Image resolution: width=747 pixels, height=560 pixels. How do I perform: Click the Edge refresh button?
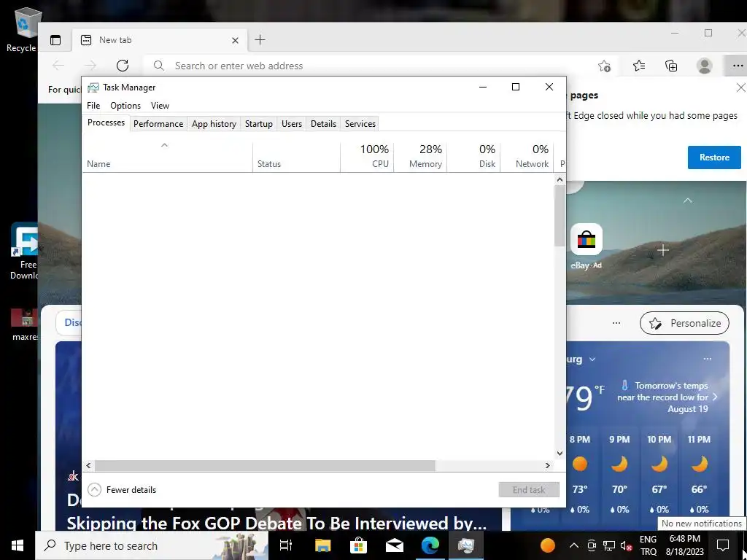coord(123,66)
